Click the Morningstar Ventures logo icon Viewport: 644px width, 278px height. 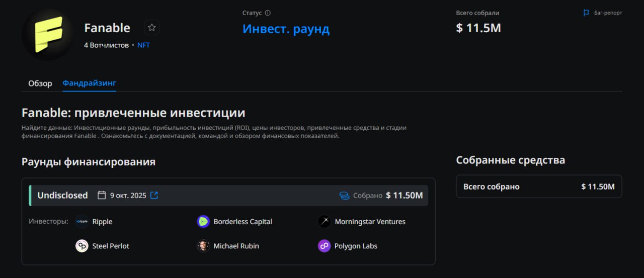(x=325, y=221)
